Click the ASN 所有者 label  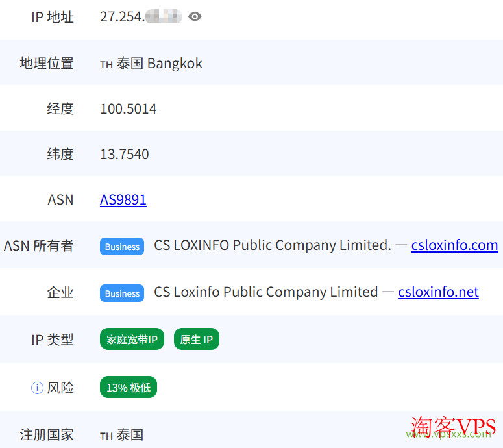point(39,246)
